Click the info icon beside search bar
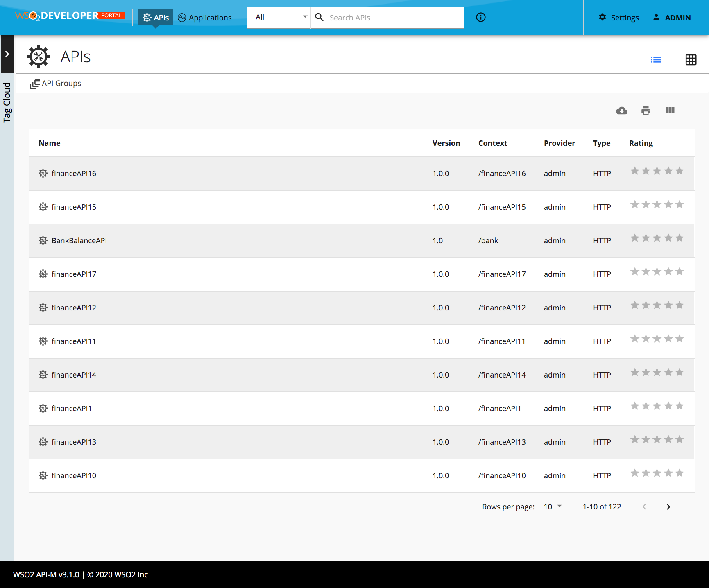Screen dimensions: 709x588 (480, 17)
